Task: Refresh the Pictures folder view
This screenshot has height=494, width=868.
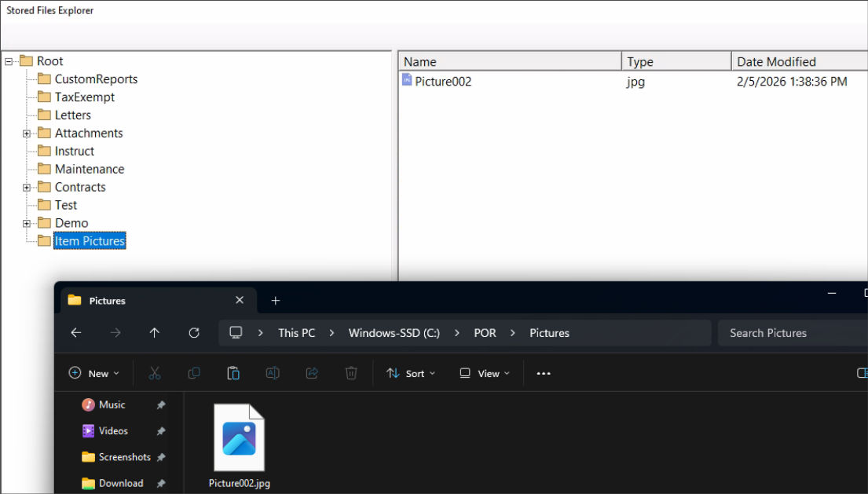Action: tap(194, 333)
